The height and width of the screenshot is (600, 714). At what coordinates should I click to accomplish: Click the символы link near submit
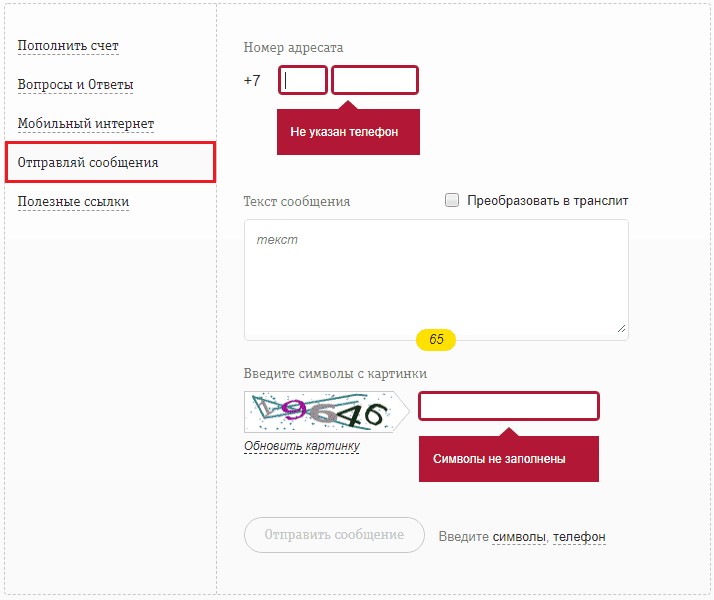click(518, 537)
